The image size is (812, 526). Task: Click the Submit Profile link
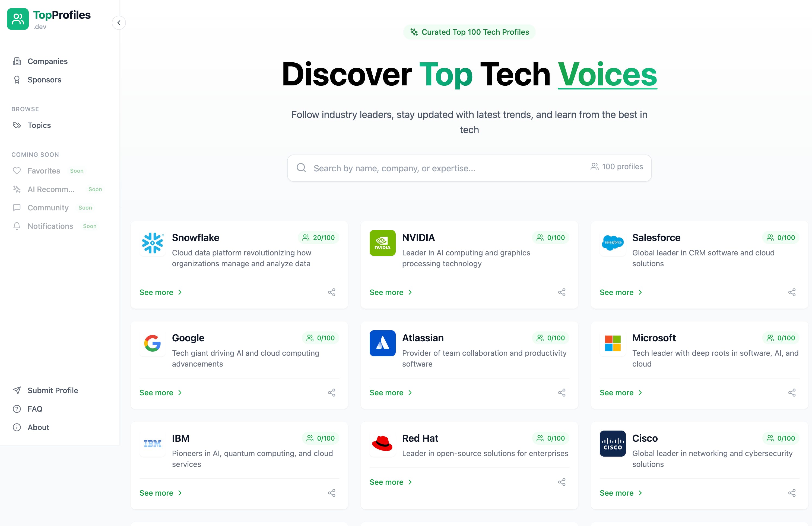point(53,389)
